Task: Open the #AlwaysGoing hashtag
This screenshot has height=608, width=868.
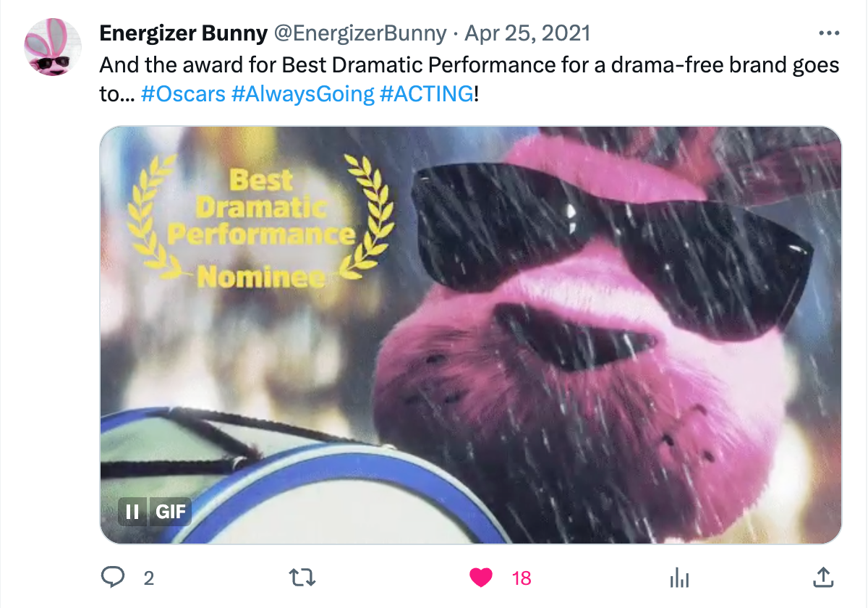Action: (x=302, y=93)
